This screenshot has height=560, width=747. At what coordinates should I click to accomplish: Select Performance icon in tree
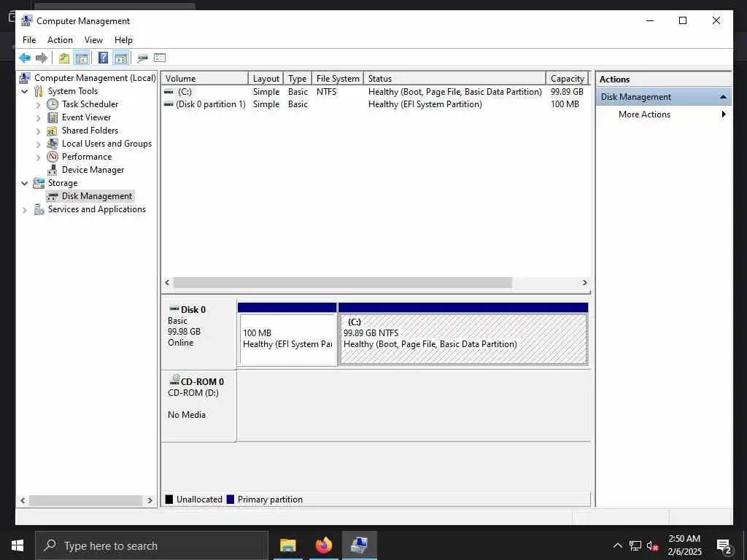(53, 157)
